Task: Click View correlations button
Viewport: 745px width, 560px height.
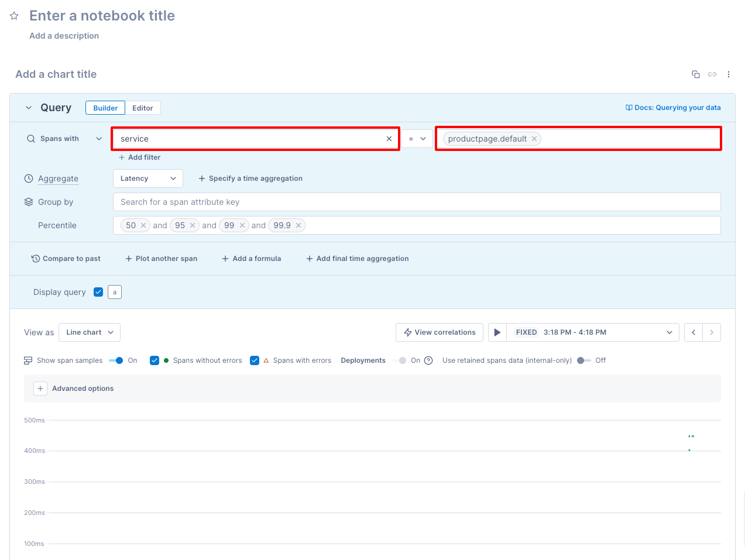Action: (439, 332)
